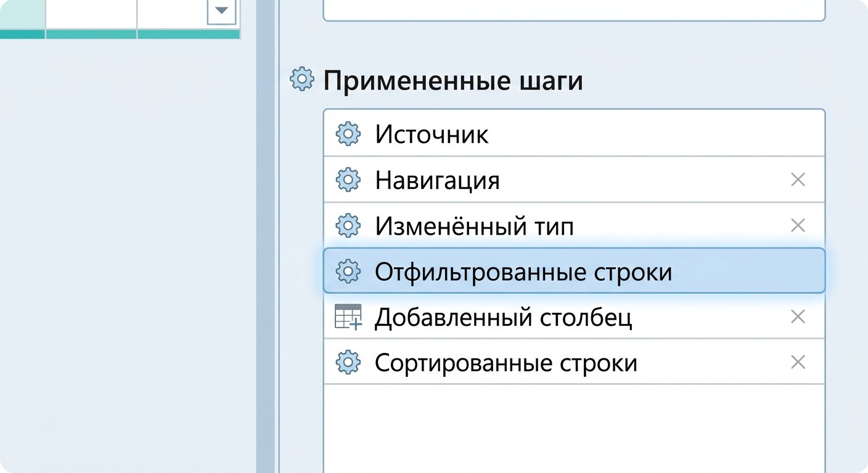Image resolution: width=868 pixels, height=473 pixels.
Task: Select the Навигация step
Action: pyautogui.click(x=574, y=179)
